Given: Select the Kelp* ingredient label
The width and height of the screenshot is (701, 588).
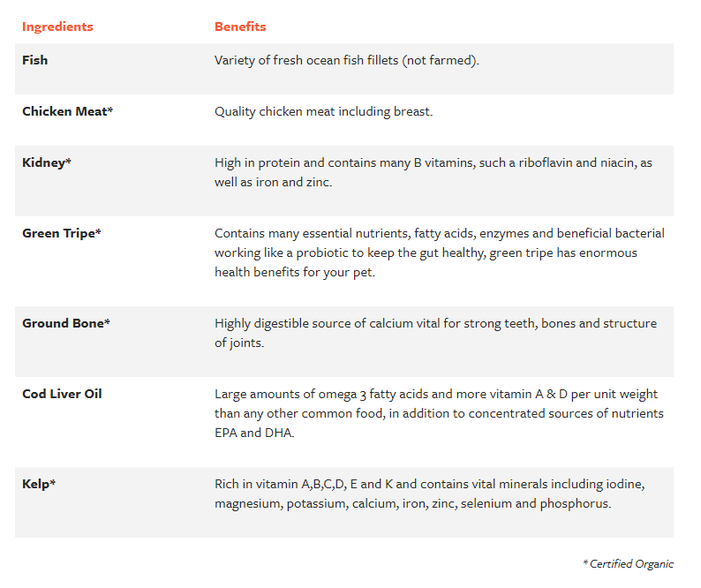Looking at the screenshot, I should [39, 484].
